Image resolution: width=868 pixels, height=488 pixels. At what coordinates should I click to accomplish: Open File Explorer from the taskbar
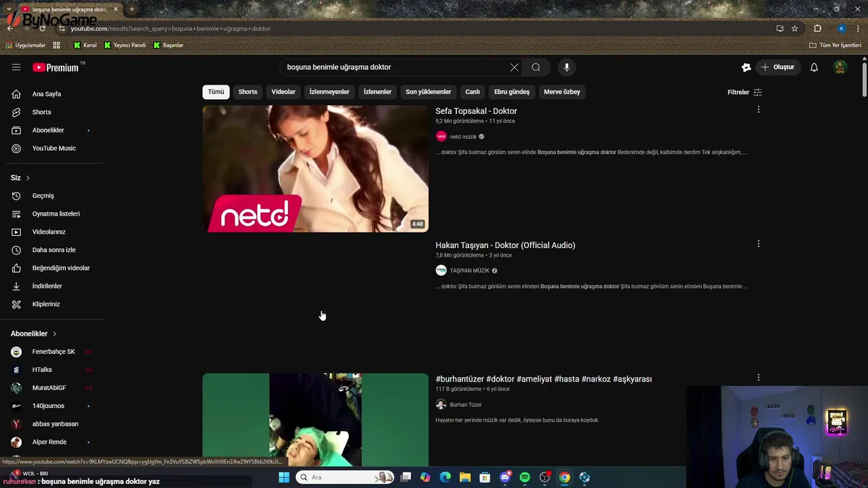(465, 477)
